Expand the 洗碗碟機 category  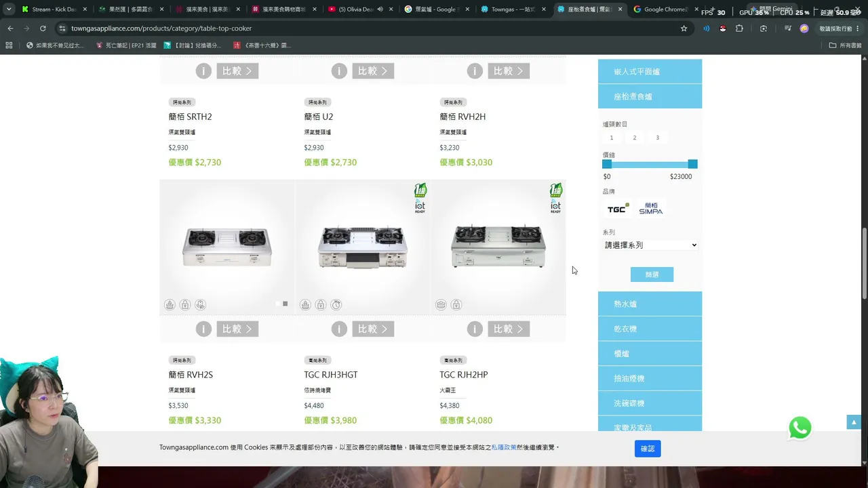point(650,403)
